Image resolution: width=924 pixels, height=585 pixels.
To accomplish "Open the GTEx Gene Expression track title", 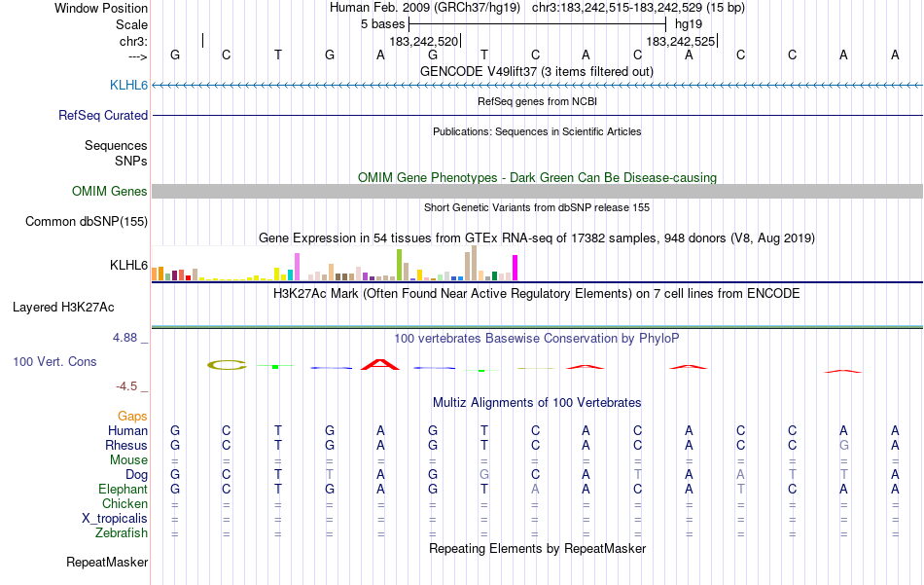I will click(537, 238).
